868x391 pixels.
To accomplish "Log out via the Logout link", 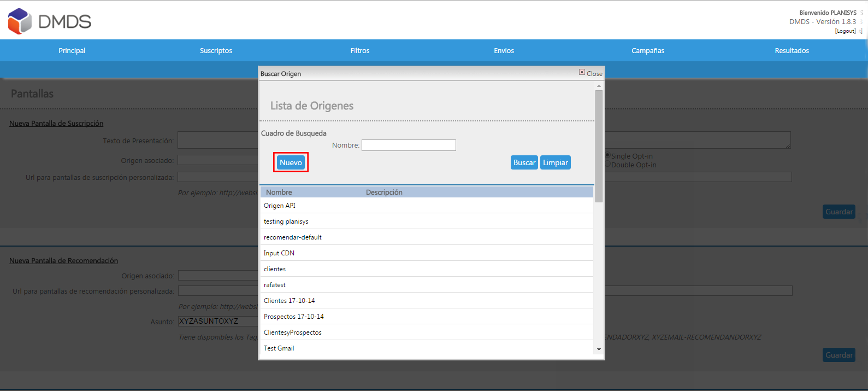I will (x=845, y=31).
